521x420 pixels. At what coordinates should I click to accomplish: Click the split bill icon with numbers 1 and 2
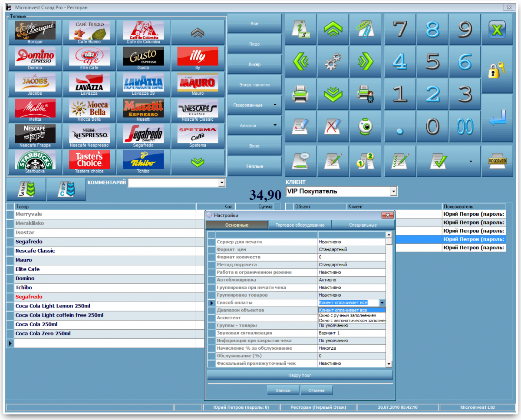click(365, 161)
